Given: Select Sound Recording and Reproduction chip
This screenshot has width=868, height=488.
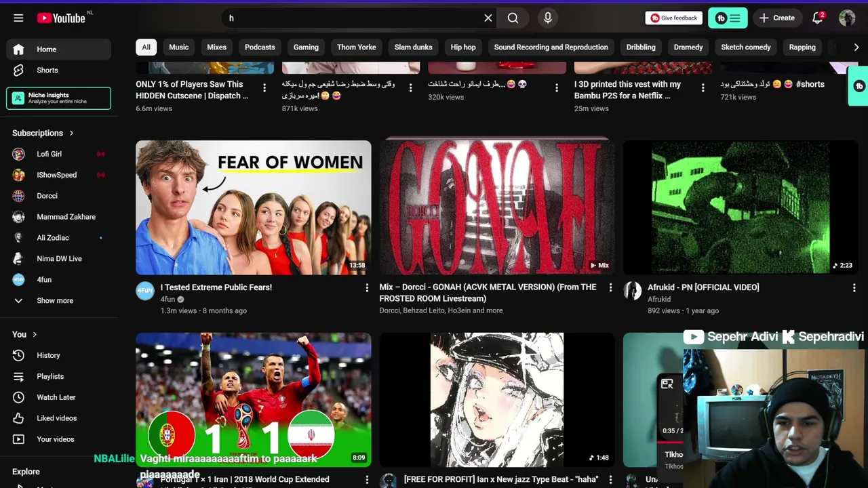Looking at the screenshot, I should coord(551,47).
